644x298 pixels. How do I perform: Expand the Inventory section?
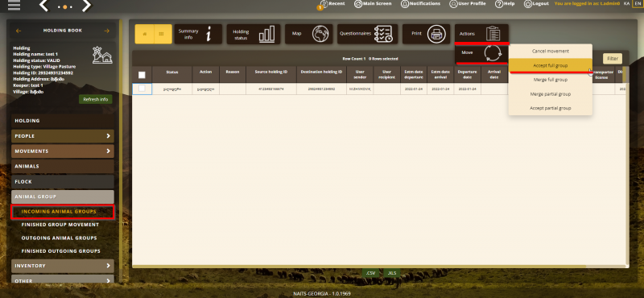click(x=63, y=266)
